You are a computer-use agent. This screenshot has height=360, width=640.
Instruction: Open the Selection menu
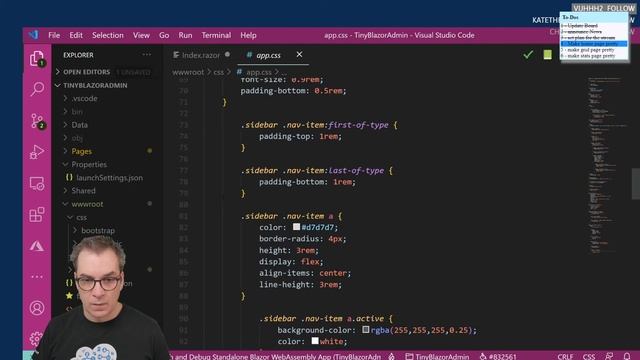click(x=108, y=35)
